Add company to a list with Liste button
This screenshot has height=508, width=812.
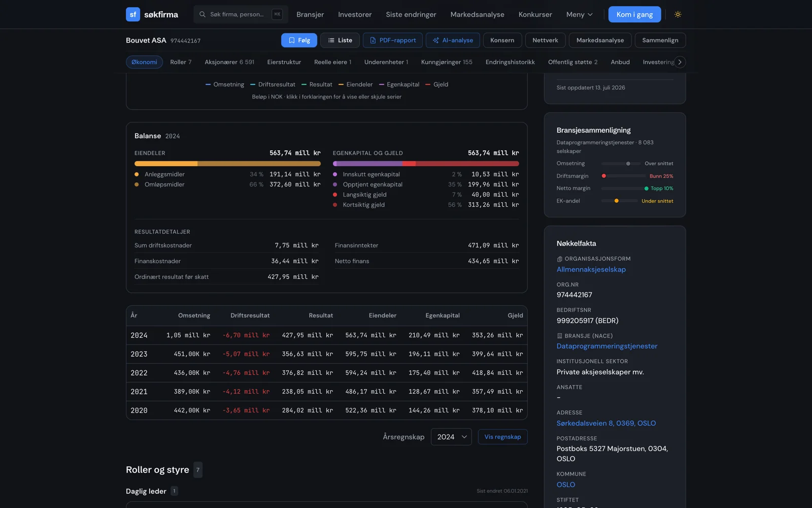340,40
